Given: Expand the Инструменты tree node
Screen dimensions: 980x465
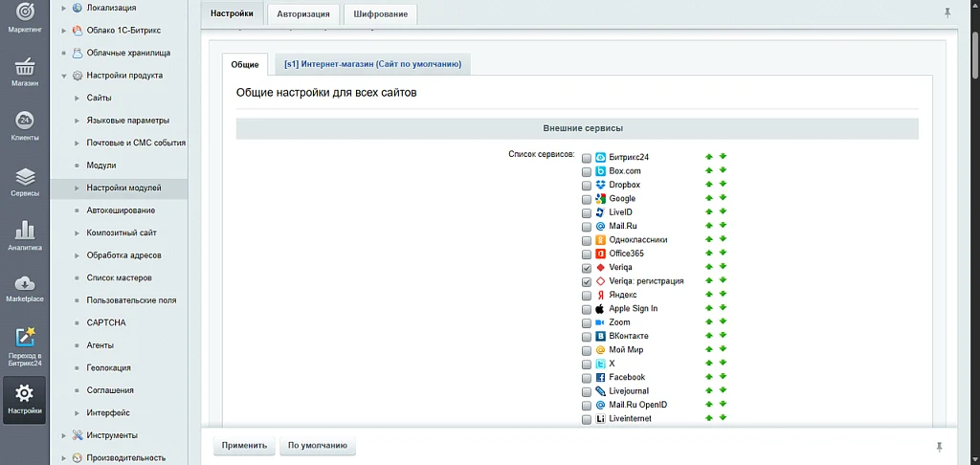Looking at the screenshot, I should coord(63,435).
